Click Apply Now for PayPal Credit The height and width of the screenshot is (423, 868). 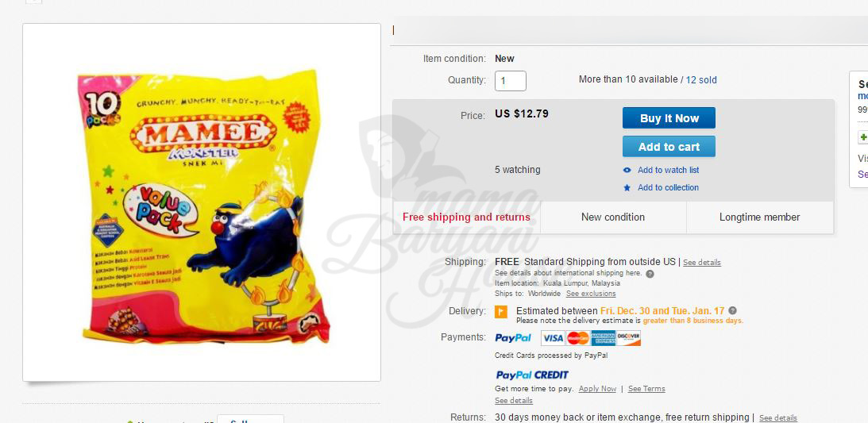(x=597, y=389)
